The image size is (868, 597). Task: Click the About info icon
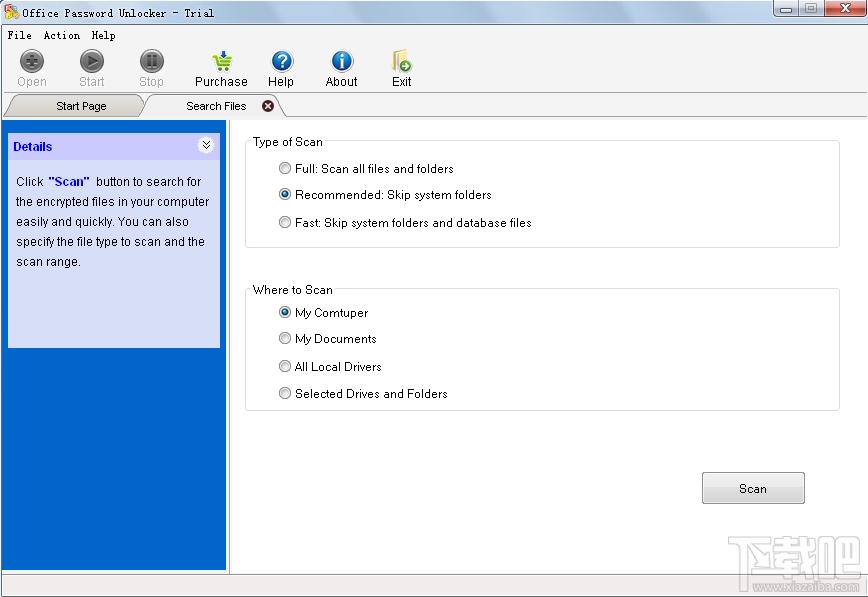341,60
